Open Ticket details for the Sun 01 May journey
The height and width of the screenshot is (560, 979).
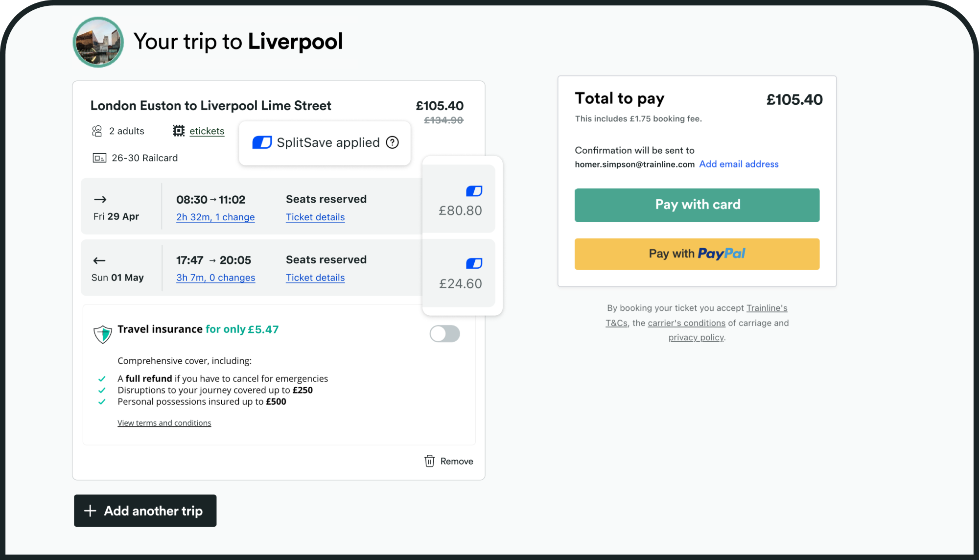[315, 278]
